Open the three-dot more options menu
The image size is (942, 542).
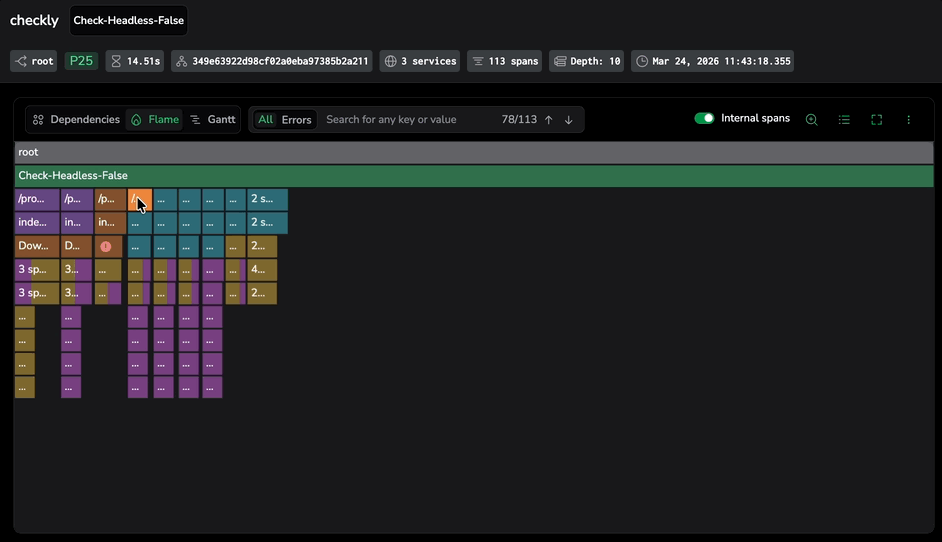(908, 119)
